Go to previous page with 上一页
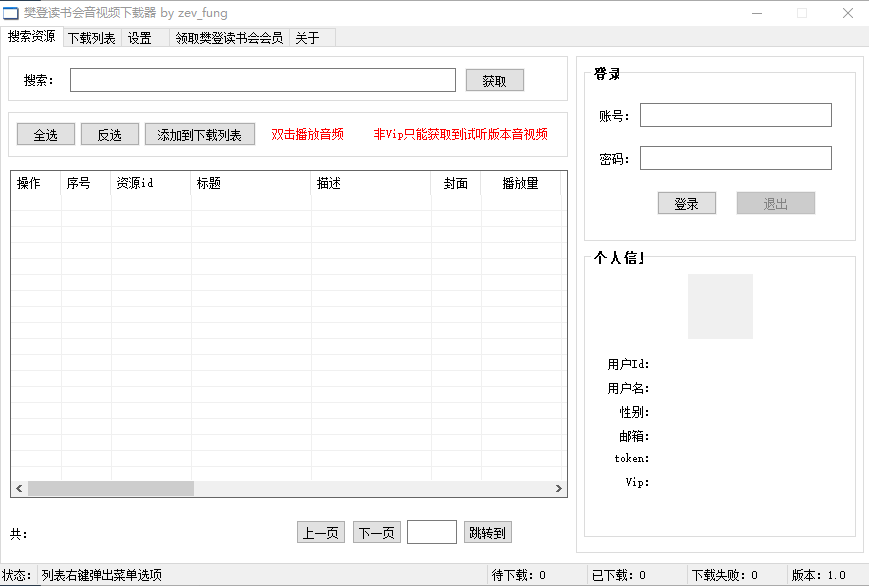Viewport: 869px width, 586px height. [x=319, y=532]
